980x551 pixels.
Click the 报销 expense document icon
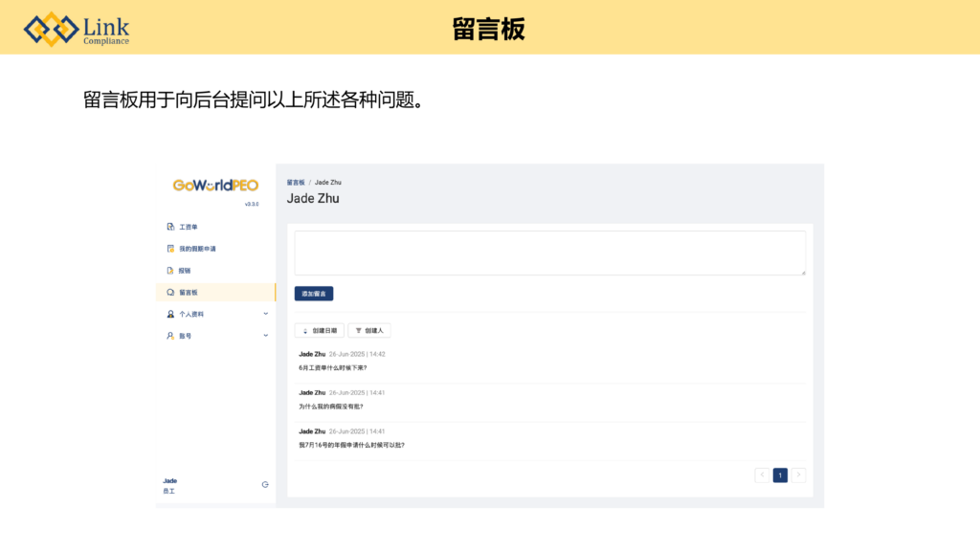click(170, 271)
